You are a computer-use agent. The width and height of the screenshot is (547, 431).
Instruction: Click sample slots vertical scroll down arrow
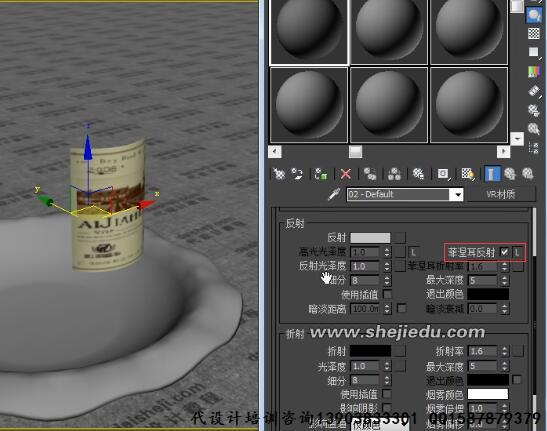(517, 139)
